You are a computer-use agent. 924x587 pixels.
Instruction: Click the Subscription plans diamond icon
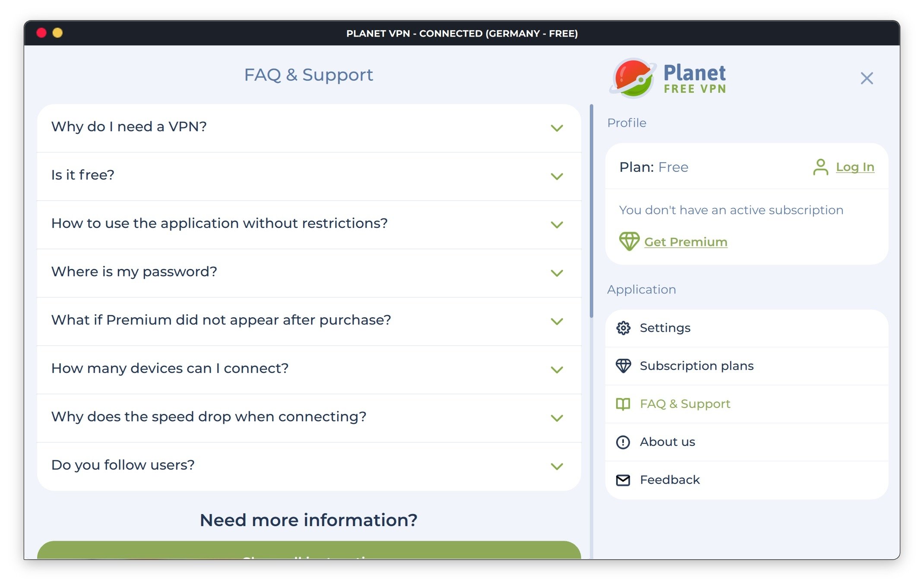point(623,366)
